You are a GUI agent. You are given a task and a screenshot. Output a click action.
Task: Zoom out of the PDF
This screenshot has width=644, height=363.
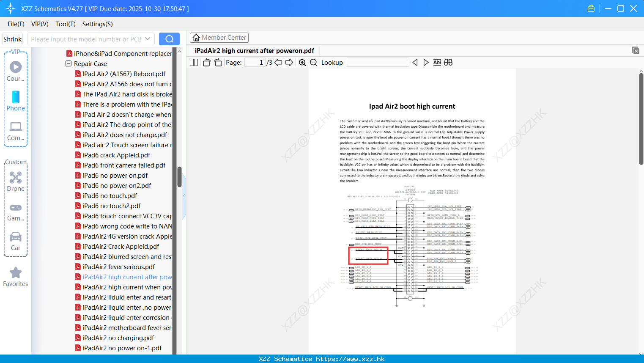tap(313, 62)
